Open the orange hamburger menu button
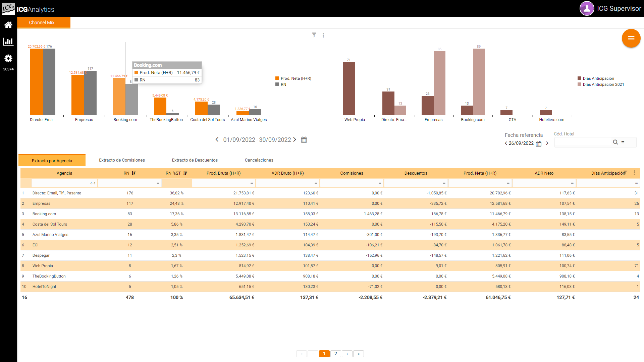Viewport: 644px width, 362px height. pyautogui.click(x=631, y=38)
